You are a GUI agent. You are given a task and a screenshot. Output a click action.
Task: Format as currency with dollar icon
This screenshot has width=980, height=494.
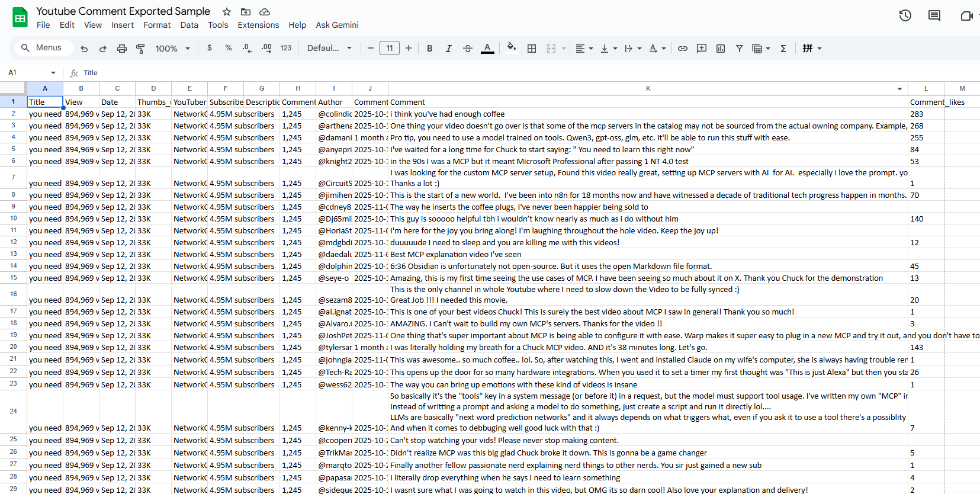pos(210,48)
